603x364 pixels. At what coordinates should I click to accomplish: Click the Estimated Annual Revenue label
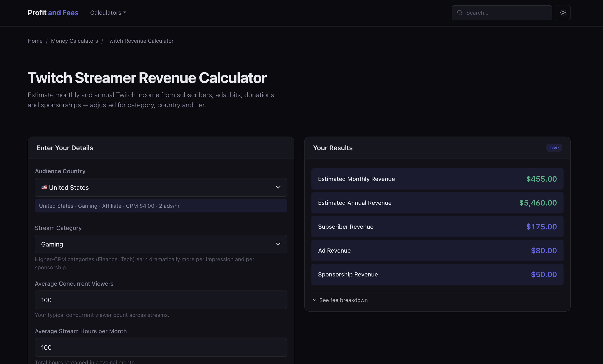(x=355, y=203)
